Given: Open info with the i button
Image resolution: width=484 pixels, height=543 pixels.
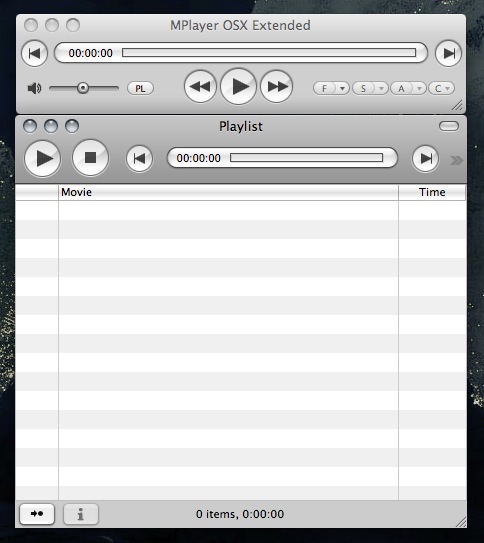Looking at the screenshot, I should [x=81, y=514].
